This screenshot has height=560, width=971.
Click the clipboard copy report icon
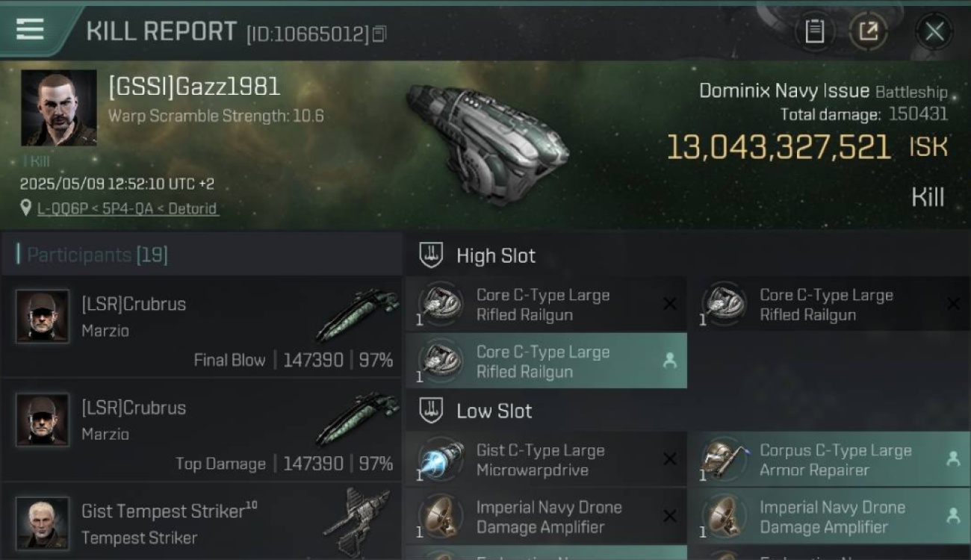(815, 31)
